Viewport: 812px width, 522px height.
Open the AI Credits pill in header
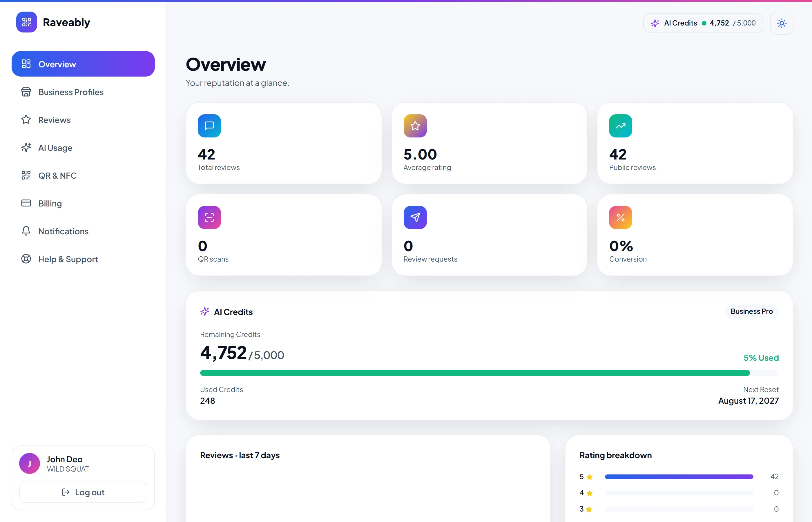[x=703, y=23]
